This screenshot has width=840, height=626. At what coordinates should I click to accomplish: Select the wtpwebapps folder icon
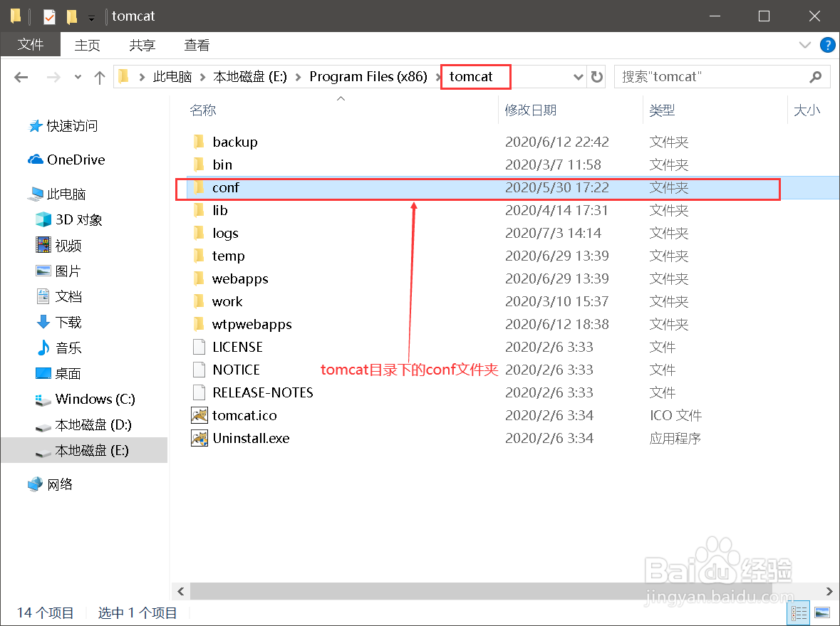(x=199, y=324)
